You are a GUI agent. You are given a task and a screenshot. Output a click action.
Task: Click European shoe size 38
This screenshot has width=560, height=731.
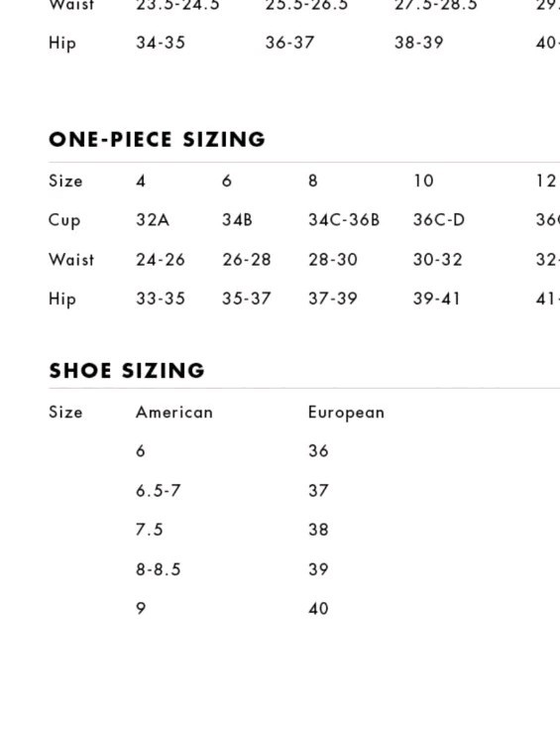coord(318,530)
